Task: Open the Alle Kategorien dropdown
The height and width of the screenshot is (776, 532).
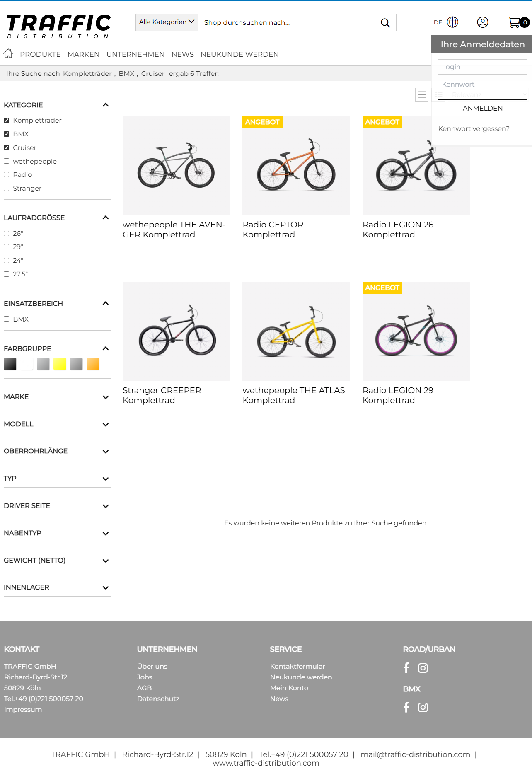Action: [167, 22]
